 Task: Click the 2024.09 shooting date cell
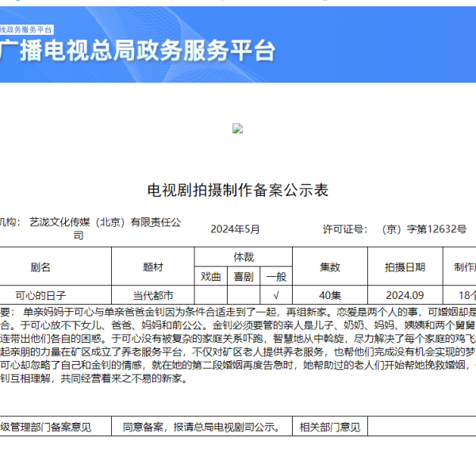(x=405, y=295)
